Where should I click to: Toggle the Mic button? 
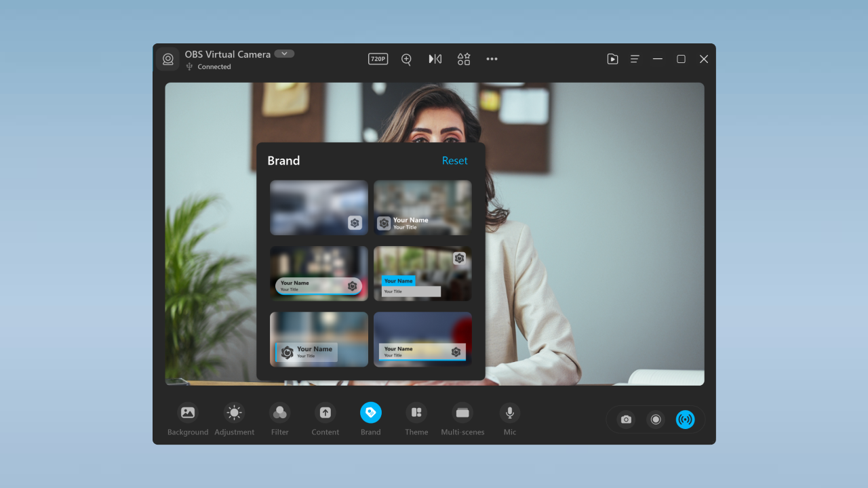click(x=509, y=420)
